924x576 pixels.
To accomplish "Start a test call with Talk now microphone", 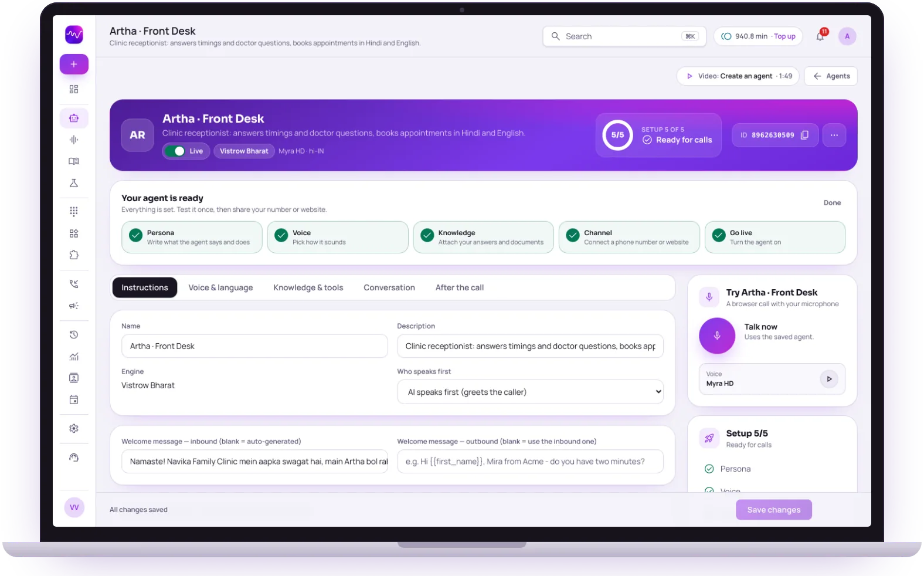I will [x=717, y=336].
